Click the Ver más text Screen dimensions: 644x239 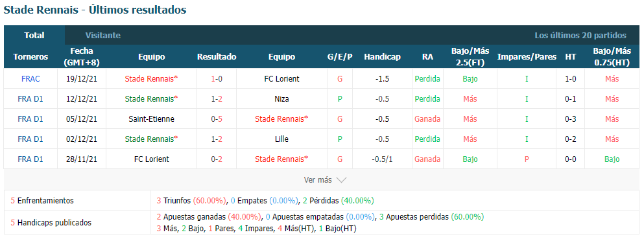point(318,180)
